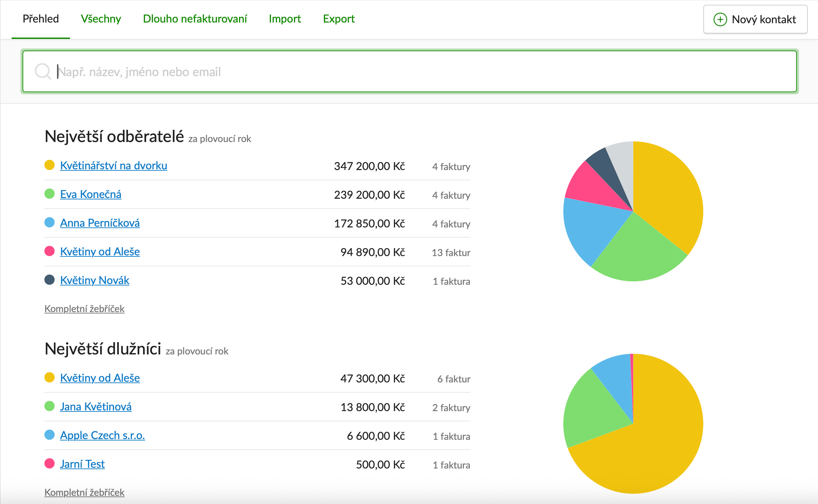Click the 2 faktury count
The width and height of the screenshot is (818, 504).
pos(451,408)
